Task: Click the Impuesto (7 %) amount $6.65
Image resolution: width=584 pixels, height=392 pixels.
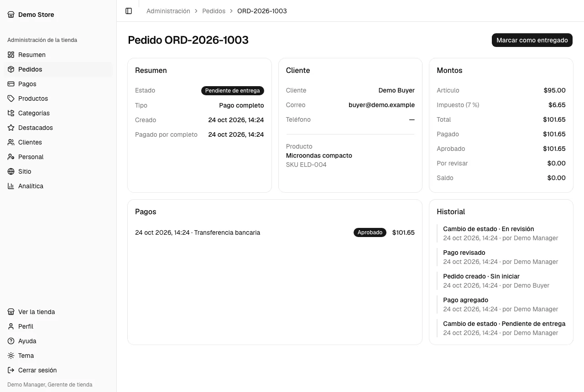Action: 557,105
